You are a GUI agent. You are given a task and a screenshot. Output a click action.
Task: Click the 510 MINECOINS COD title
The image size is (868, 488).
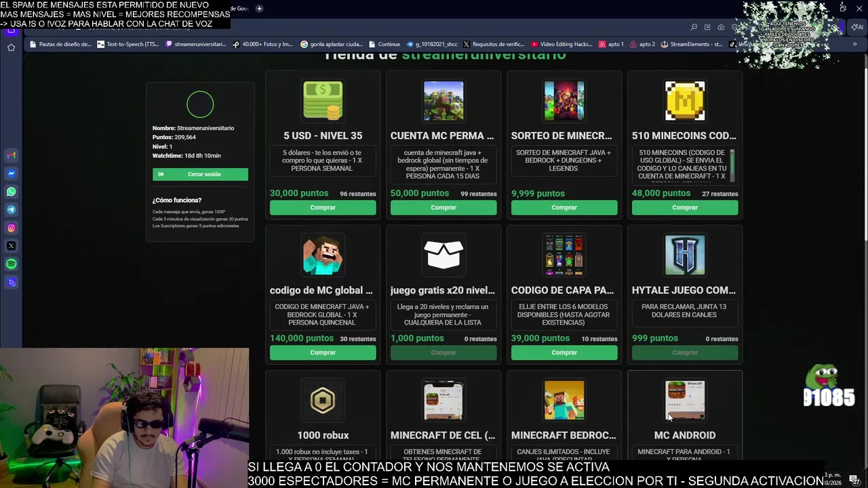pos(684,136)
